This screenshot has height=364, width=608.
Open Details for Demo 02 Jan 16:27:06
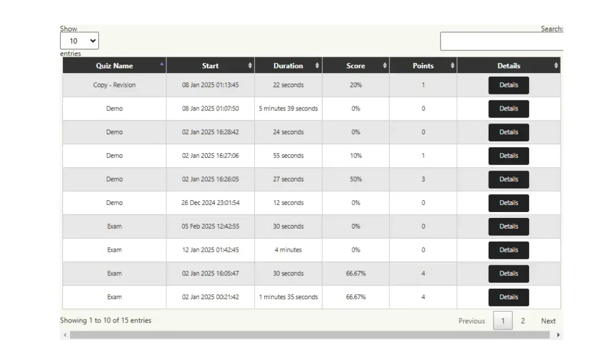[509, 156]
